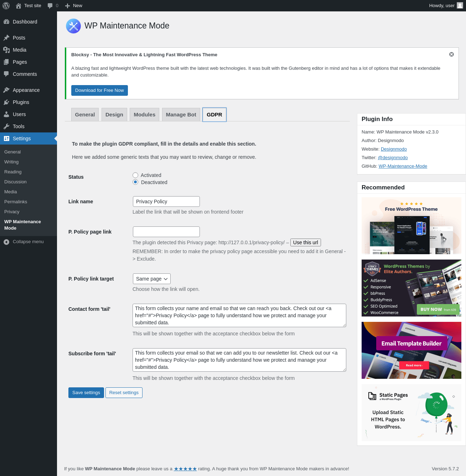Switch to the Modules tab
This screenshot has width=466, height=476.
click(x=145, y=115)
